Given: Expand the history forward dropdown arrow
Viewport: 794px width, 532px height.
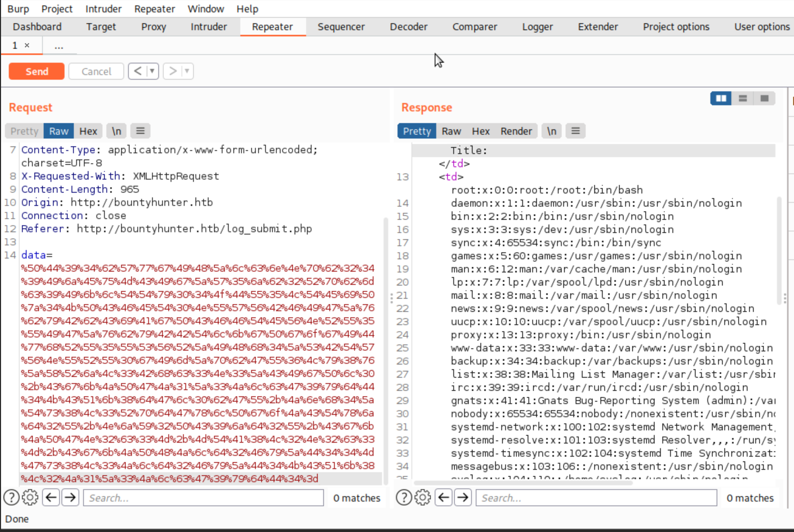Looking at the screenshot, I should (187, 71).
